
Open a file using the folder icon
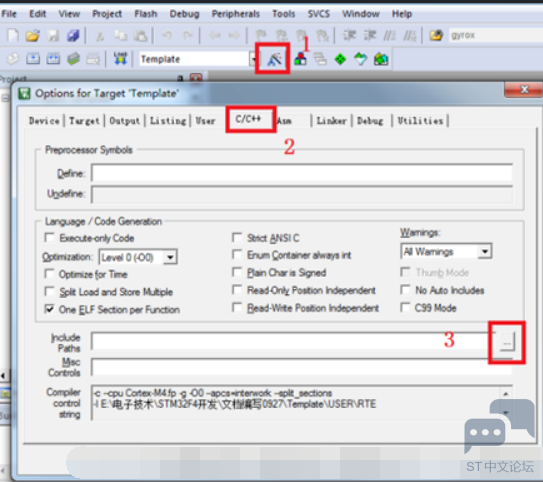coord(33,35)
